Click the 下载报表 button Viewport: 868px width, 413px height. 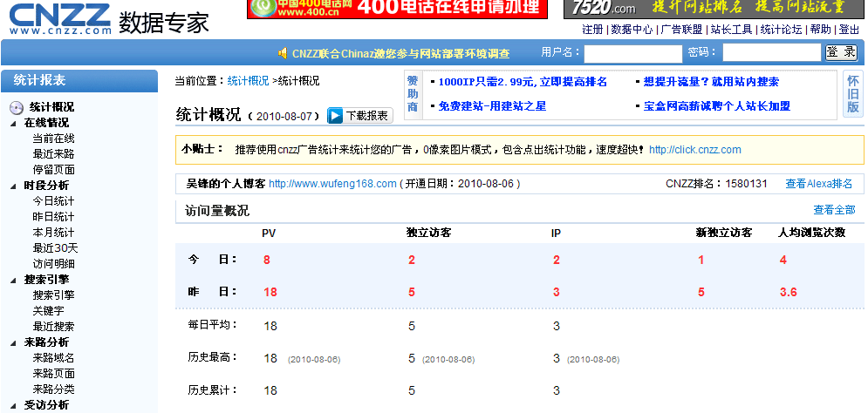coord(360,116)
